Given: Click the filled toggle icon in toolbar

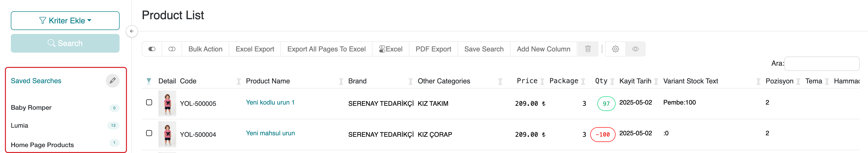Looking at the screenshot, I should tap(152, 49).
